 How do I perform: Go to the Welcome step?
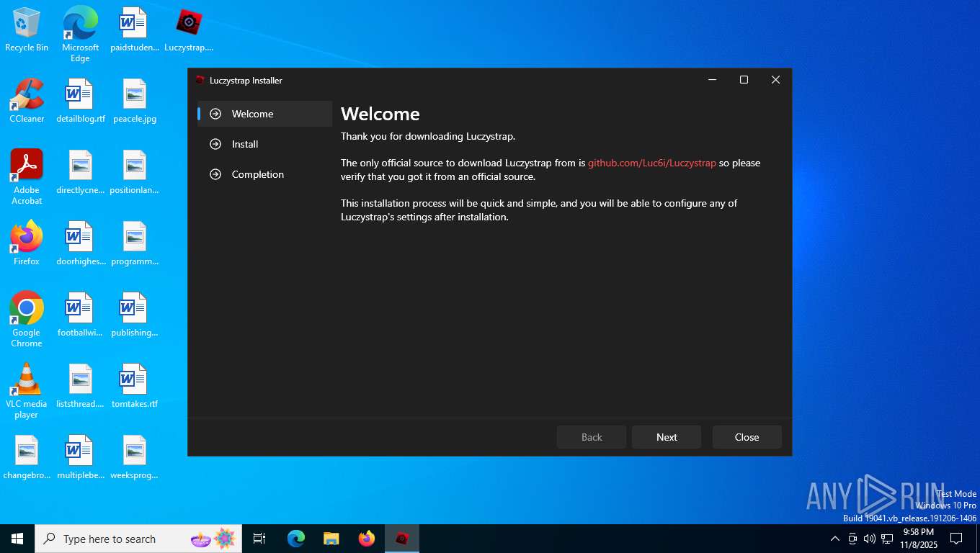[264, 114]
